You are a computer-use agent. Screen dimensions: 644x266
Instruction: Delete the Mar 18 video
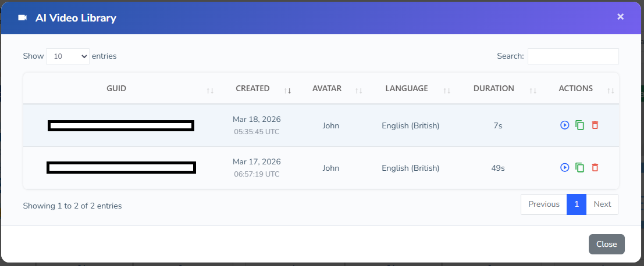(595, 125)
